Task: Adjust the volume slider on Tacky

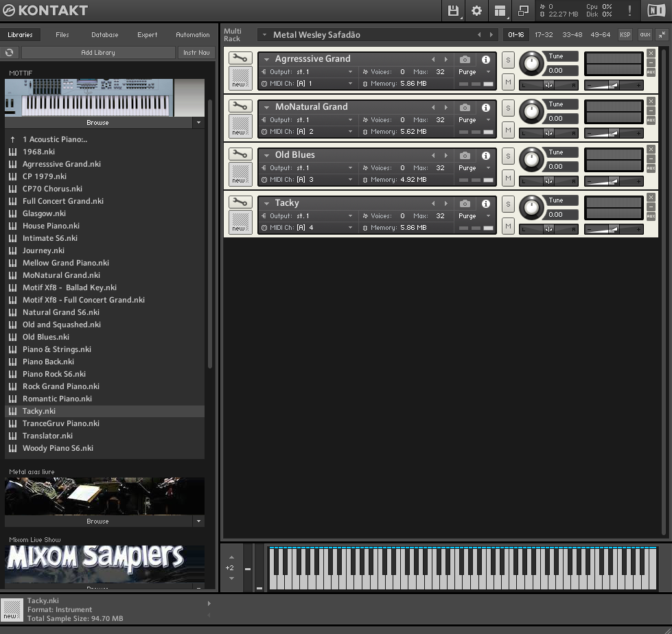Action: tap(614, 229)
